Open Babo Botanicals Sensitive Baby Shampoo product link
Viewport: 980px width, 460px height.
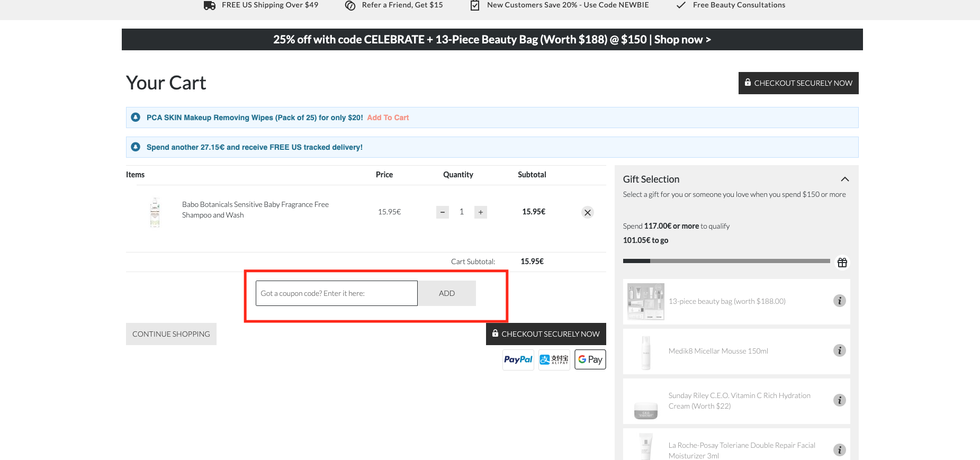255,210
